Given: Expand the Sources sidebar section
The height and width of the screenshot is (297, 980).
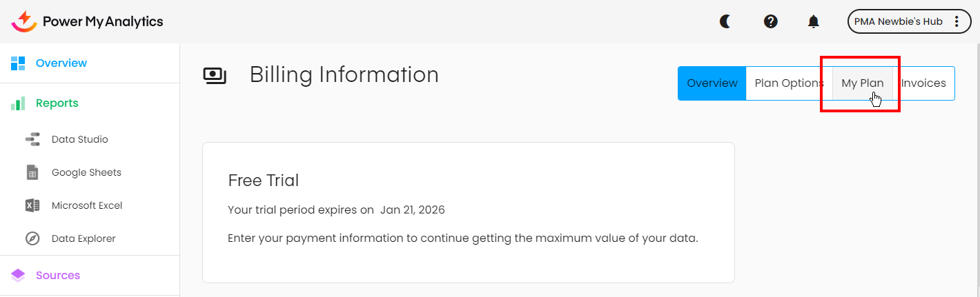Looking at the screenshot, I should 58,275.
